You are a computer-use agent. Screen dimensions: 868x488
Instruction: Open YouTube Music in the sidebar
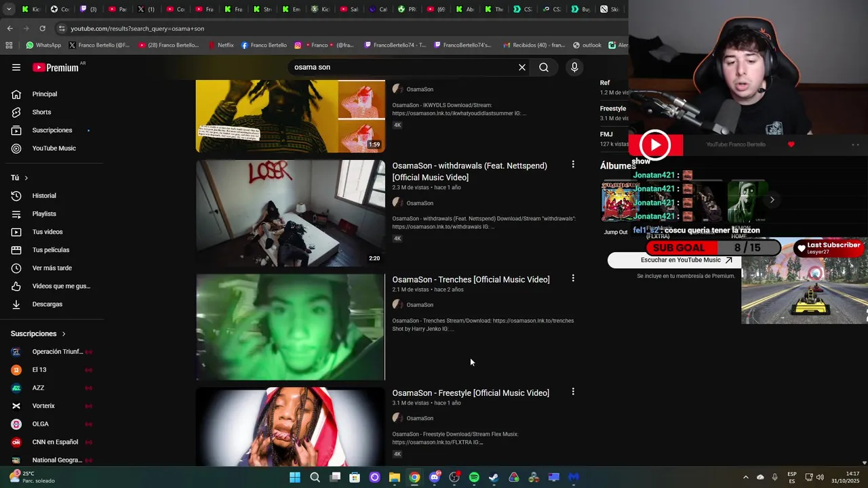[54, 148]
